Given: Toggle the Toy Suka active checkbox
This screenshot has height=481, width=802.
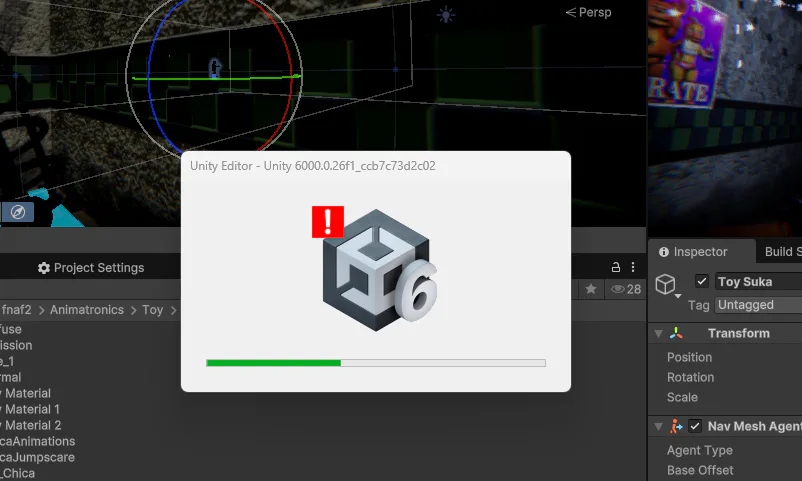Looking at the screenshot, I should [x=701, y=281].
